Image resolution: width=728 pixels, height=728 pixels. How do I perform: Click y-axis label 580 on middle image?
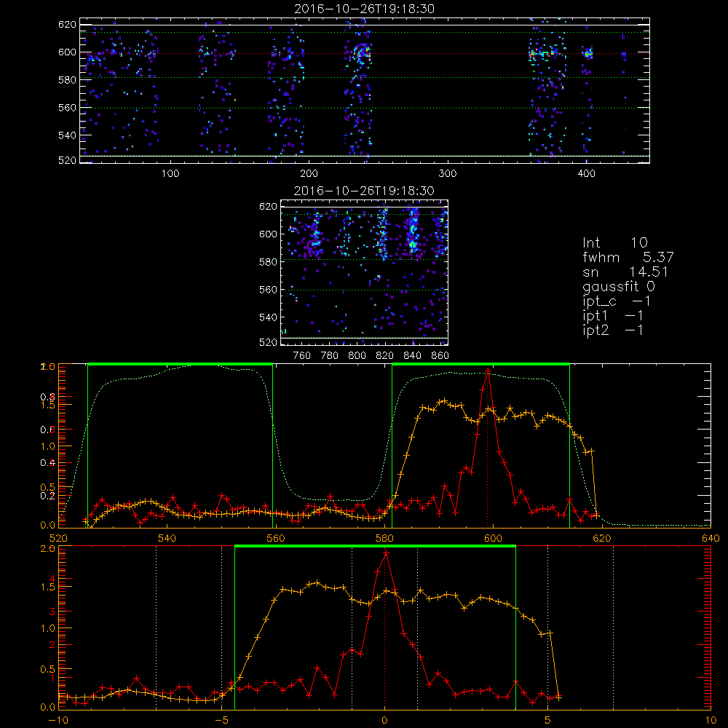(x=269, y=262)
